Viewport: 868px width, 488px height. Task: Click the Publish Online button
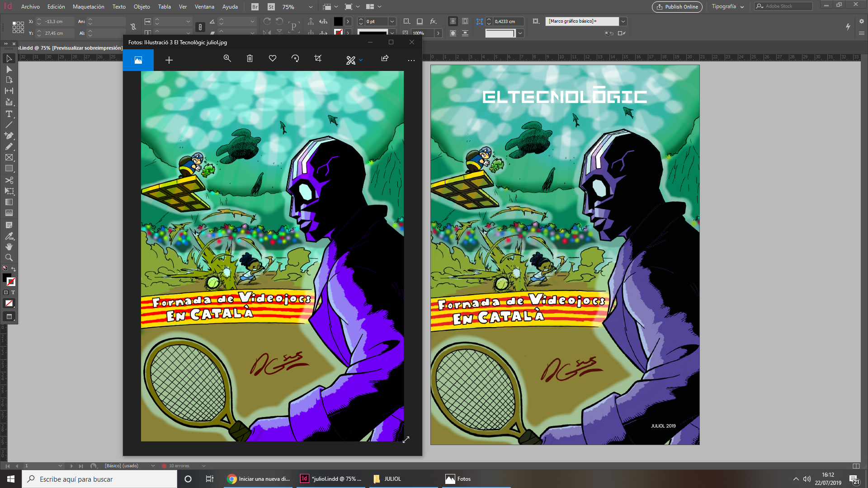point(677,7)
